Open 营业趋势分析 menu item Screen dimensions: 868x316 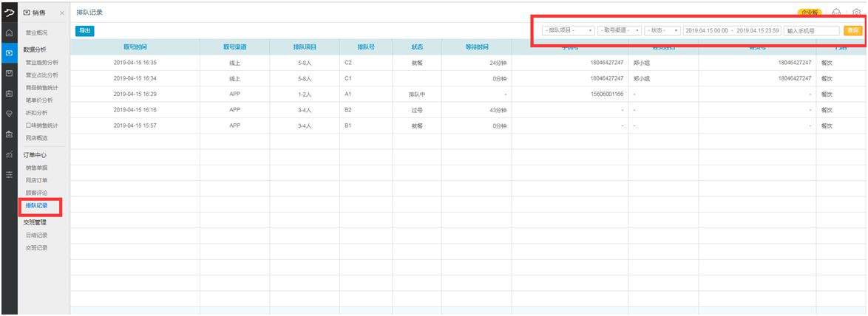(42, 63)
